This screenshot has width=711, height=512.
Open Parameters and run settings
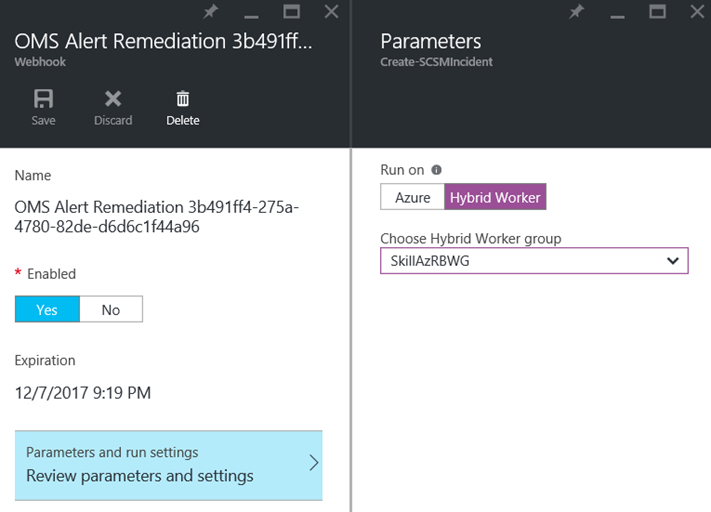click(168, 465)
